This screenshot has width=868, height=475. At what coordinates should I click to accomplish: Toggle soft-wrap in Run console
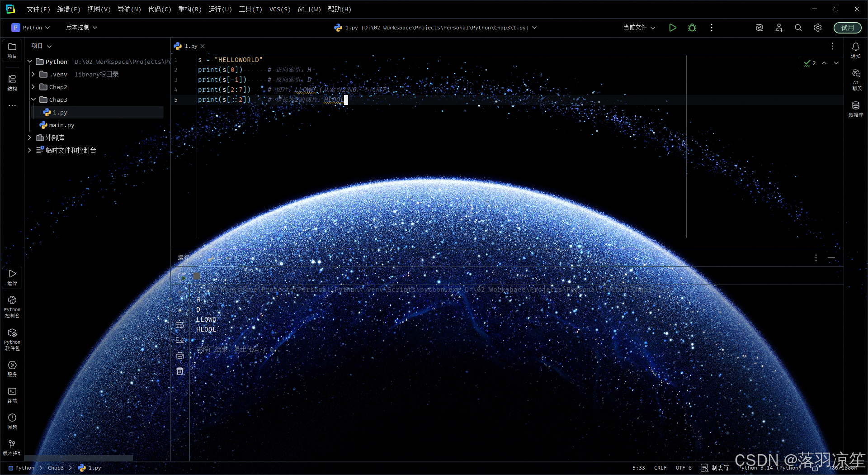click(x=180, y=325)
